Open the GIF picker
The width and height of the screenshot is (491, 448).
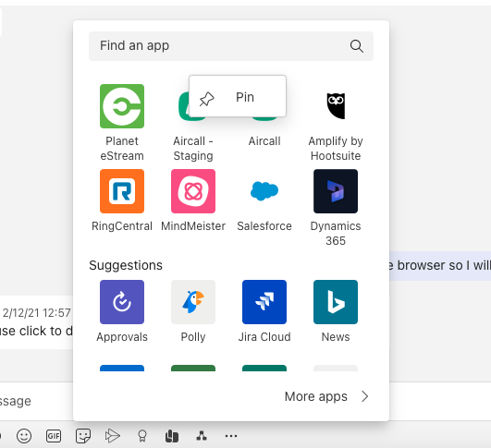(54, 435)
